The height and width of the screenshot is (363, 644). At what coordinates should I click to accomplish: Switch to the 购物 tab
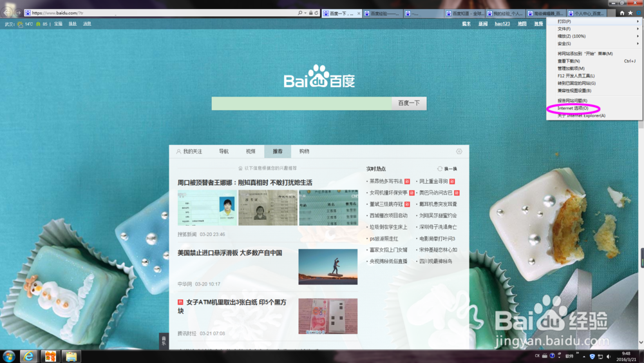305,152
